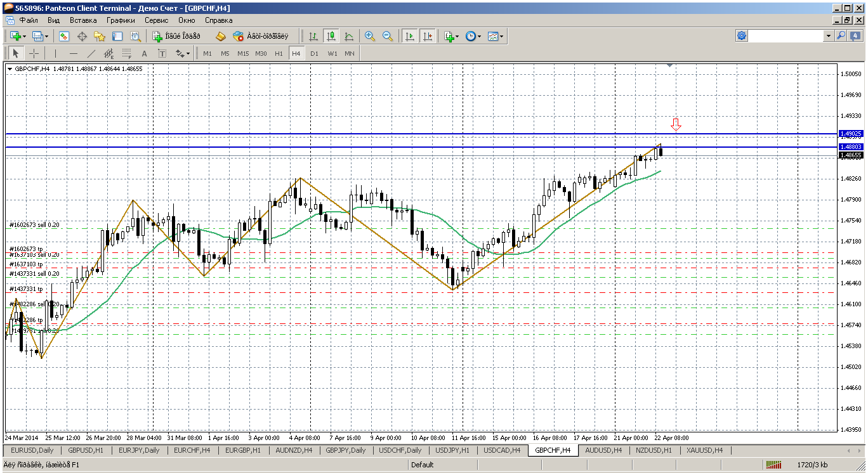The width and height of the screenshot is (868, 473).
Task: Open the Вставка menu
Action: pyautogui.click(x=83, y=20)
